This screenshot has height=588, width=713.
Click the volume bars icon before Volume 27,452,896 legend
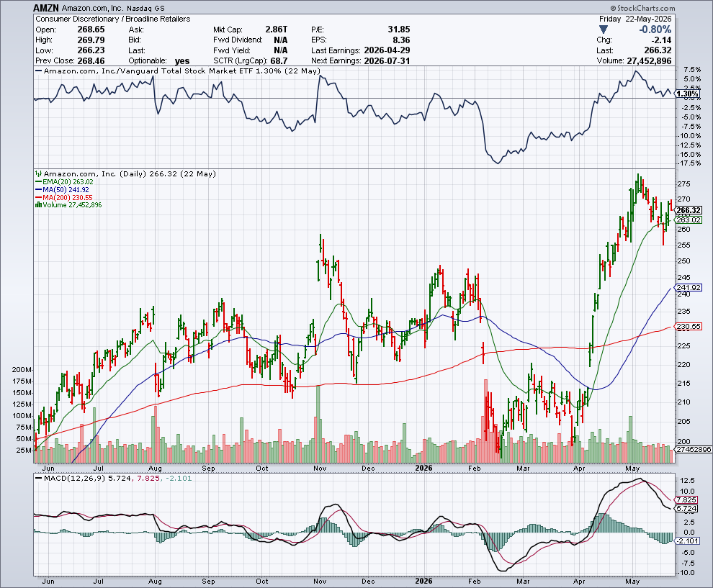pyautogui.click(x=39, y=205)
